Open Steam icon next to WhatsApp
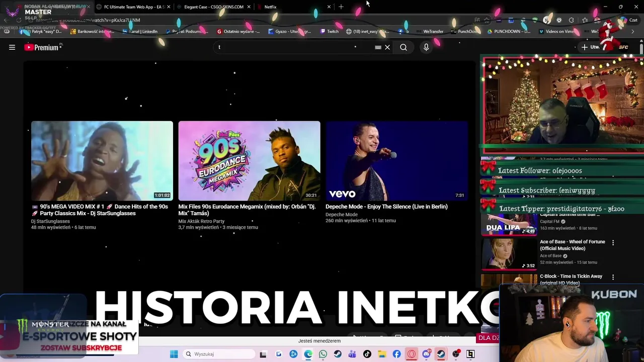644x362 pixels. [338, 354]
